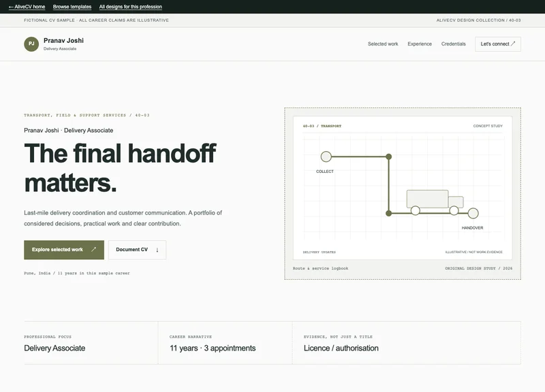Viewport: 545px width, 392px height.
Task: Go to Selected work section
Action: 383,44
